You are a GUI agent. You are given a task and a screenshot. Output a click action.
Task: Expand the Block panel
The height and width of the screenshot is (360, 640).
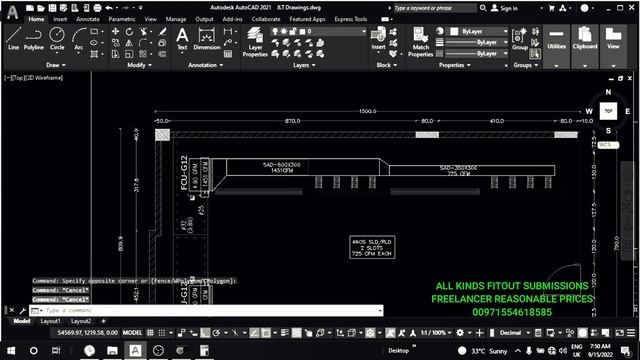click(x=387, y=65)
